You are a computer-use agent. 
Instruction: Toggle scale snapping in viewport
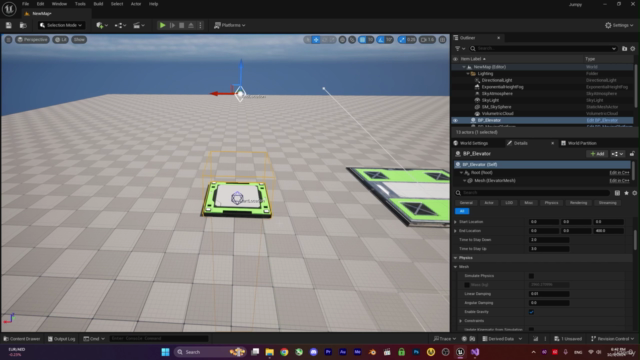coord(402,40)
